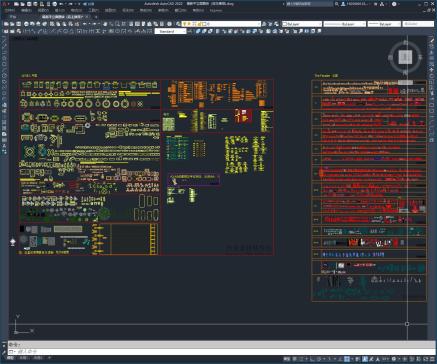Image resolution: width=437 pixels, height=364 pixels.
Task: Click the Undo arrow in Standard toolbar
Action: tap(84, 24)
